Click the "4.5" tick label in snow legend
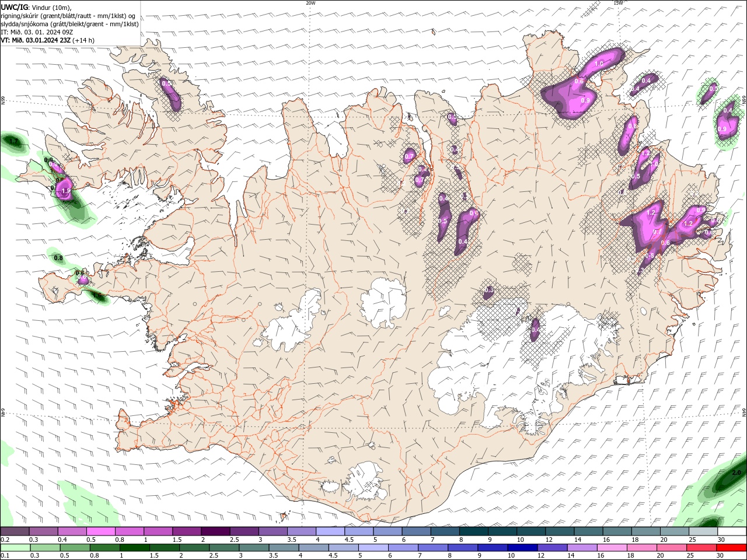This screenshot has width=747, height=560. pyautogui.click(x=349, y=540)
